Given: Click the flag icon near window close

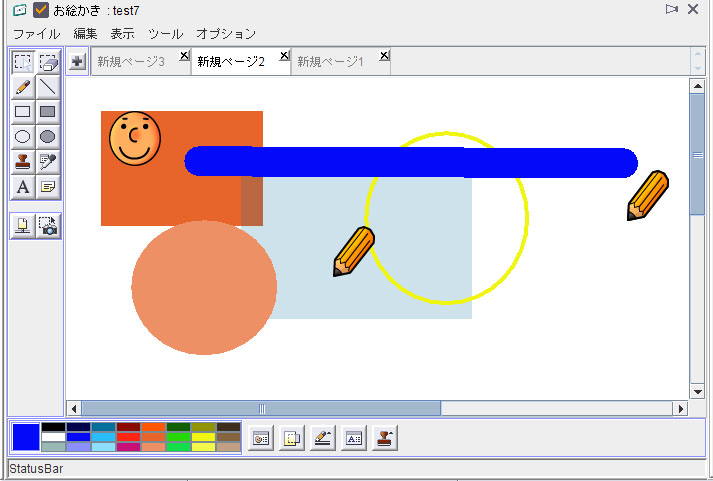Looking at the screenshot, I should click(x=672, y=9).
